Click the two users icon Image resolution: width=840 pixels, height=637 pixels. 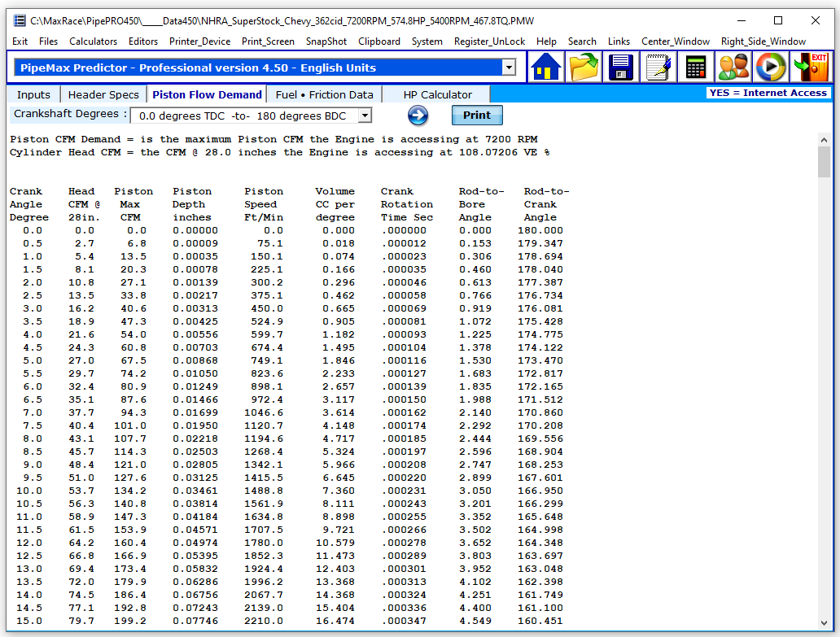pos(733,68)
